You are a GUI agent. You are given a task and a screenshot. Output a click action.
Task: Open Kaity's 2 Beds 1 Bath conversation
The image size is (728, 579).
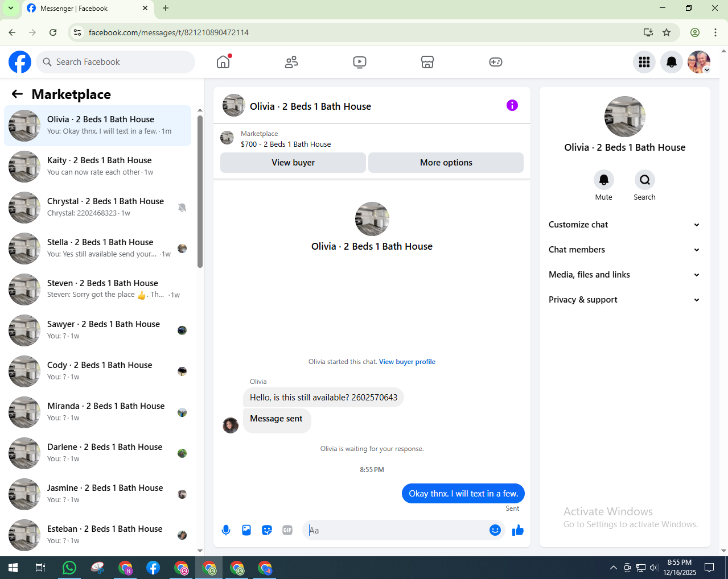98,167
